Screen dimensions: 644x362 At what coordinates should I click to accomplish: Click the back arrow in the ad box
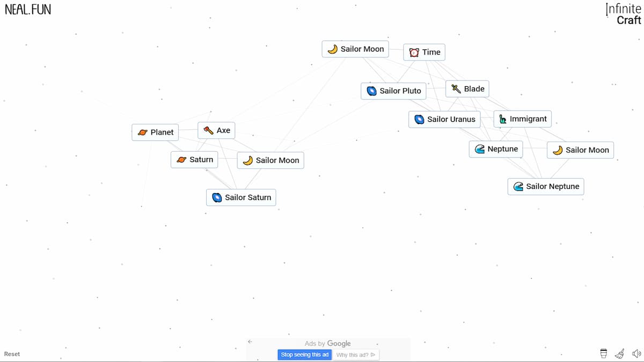pyautogui.click(x=250, y=342)
